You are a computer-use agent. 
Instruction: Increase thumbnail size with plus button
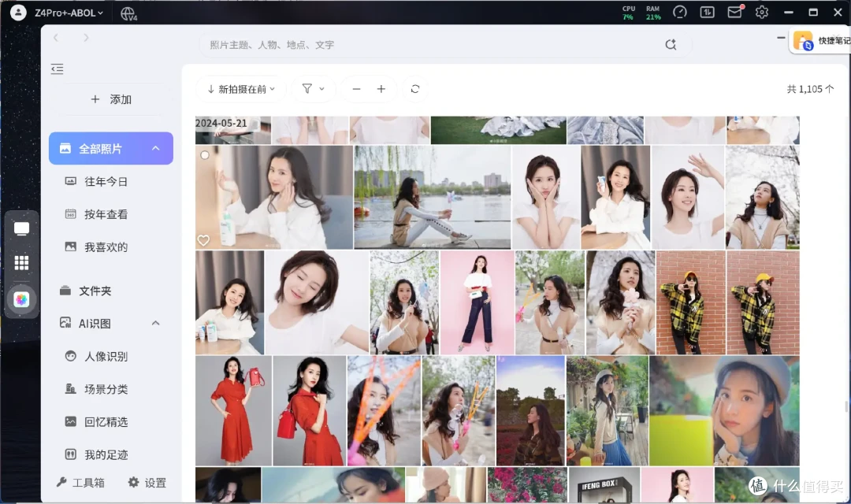tap(381, 89)
